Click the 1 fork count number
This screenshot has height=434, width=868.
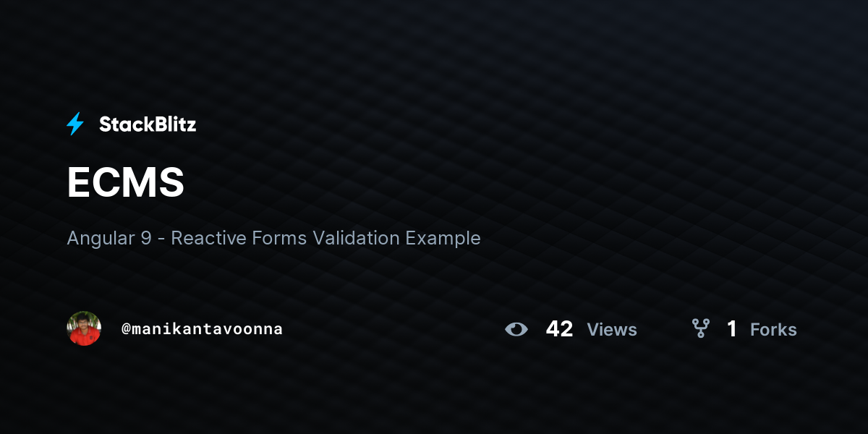point(732,329)
